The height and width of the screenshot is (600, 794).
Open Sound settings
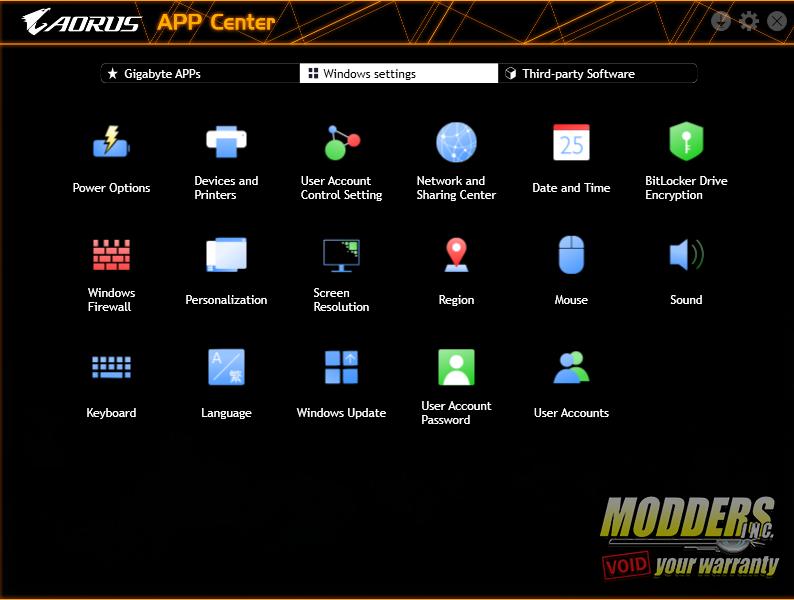[686, 256]
